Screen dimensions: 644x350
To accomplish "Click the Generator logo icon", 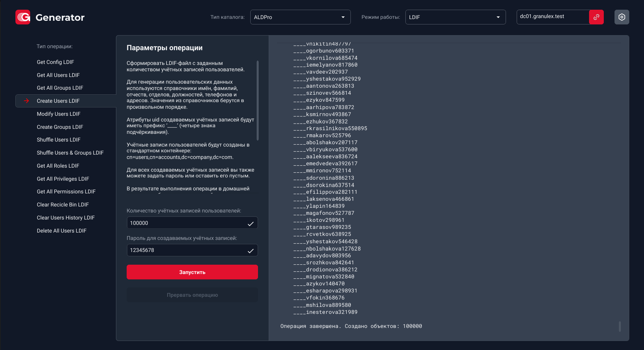I will click(x=23, y=17).
